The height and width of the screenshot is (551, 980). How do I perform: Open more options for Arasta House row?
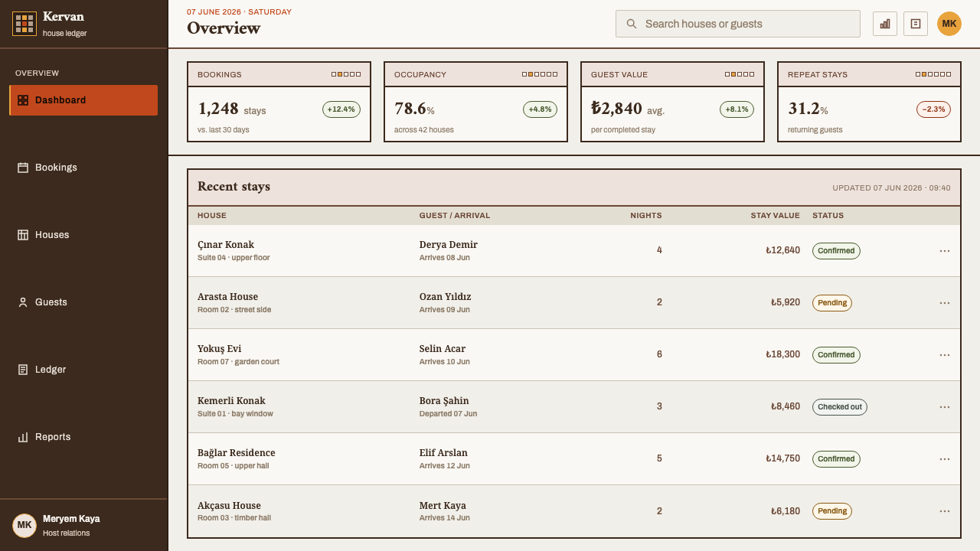pos(945,303)
